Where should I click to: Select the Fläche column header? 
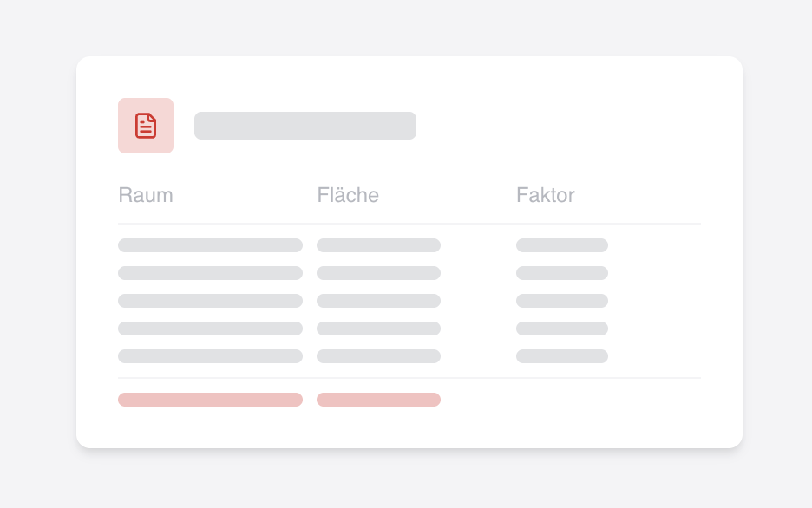click(348, 195)
